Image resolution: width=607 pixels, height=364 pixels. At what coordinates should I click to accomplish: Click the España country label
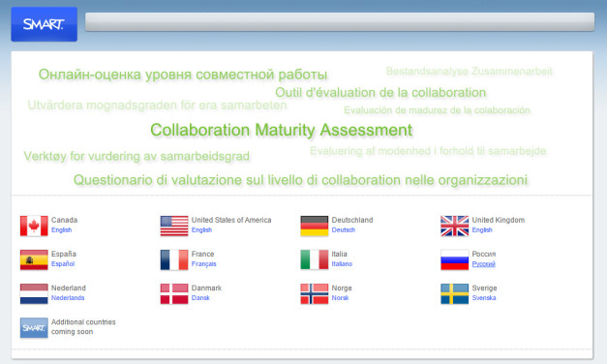[64, 254]
